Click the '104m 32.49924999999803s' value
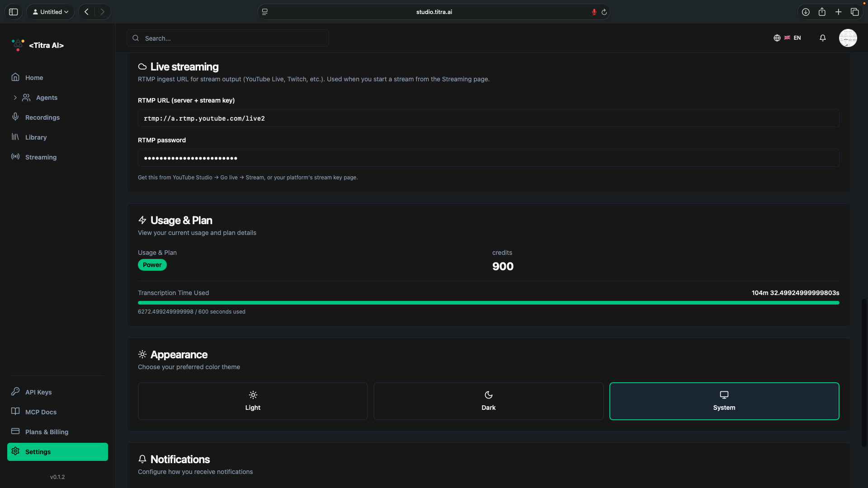This screenshot has width=868, height=488. click(795, 293)
